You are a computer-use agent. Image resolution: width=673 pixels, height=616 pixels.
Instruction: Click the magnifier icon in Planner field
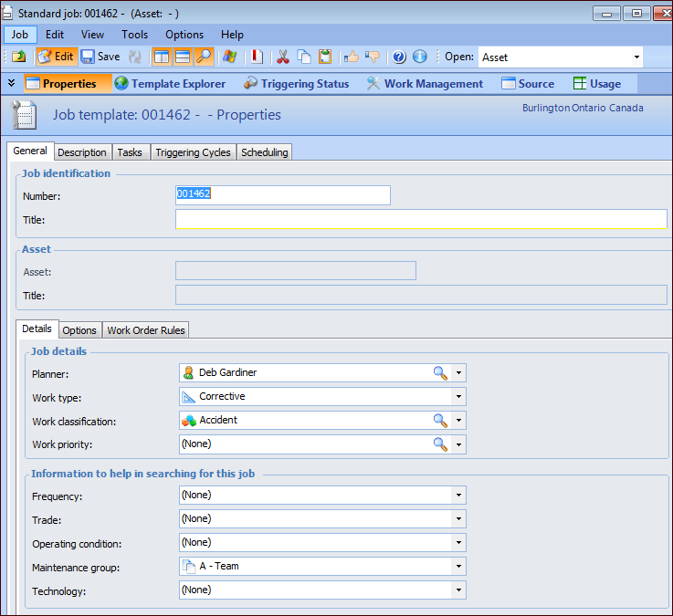440,372
